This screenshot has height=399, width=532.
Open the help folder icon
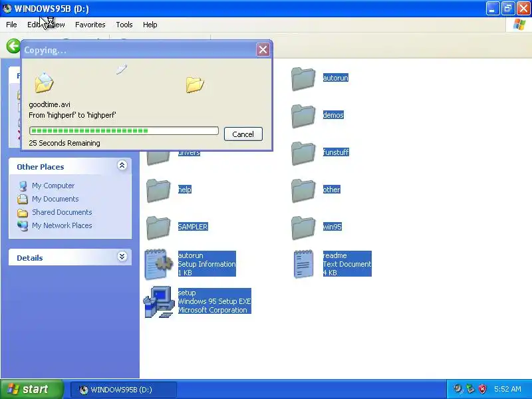click(x=158, y=191)
